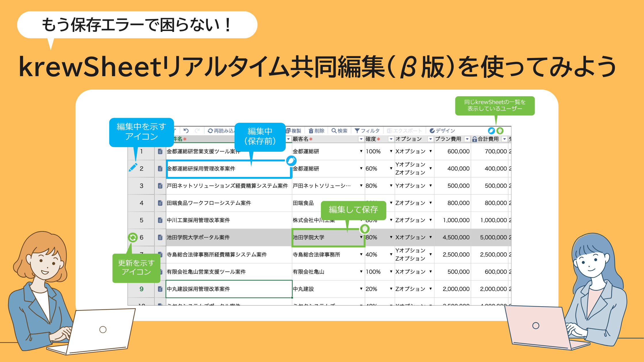Click the undo arrow in the toolbar
Image resolution: width=644 pixels, height=362 pixels.
pos(186,131)
